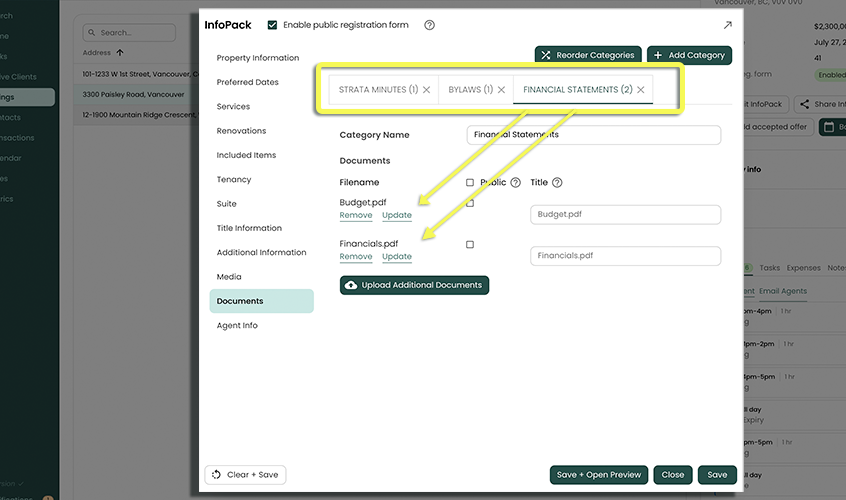Click the help icon next to Title

pyautogui.click(x=557, y=183)
